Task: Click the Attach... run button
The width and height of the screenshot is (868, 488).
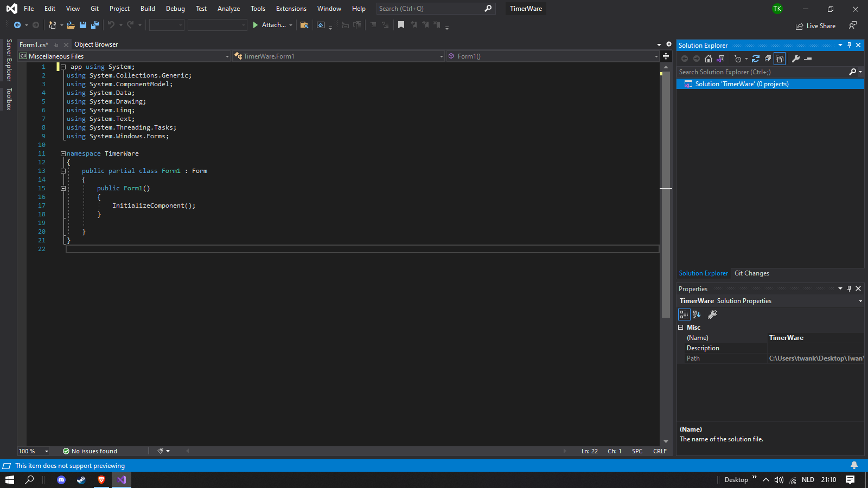Action: click(x=269, y=25)
